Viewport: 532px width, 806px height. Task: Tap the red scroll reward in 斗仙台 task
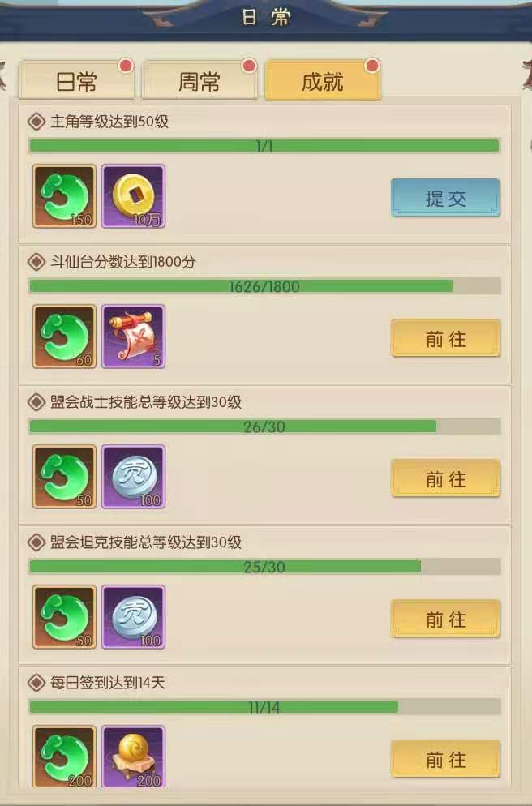tap(133, 337)
